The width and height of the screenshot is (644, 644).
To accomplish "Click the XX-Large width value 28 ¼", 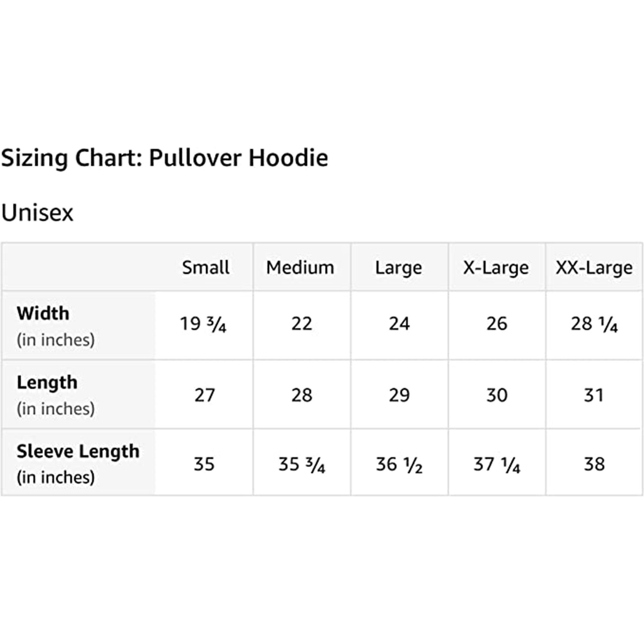I will 594,324.
